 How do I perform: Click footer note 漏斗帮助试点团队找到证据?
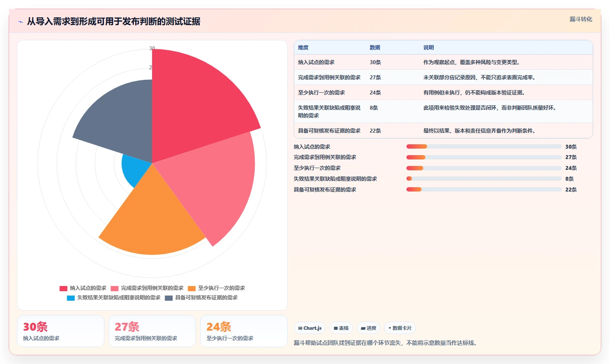point(386,343)
